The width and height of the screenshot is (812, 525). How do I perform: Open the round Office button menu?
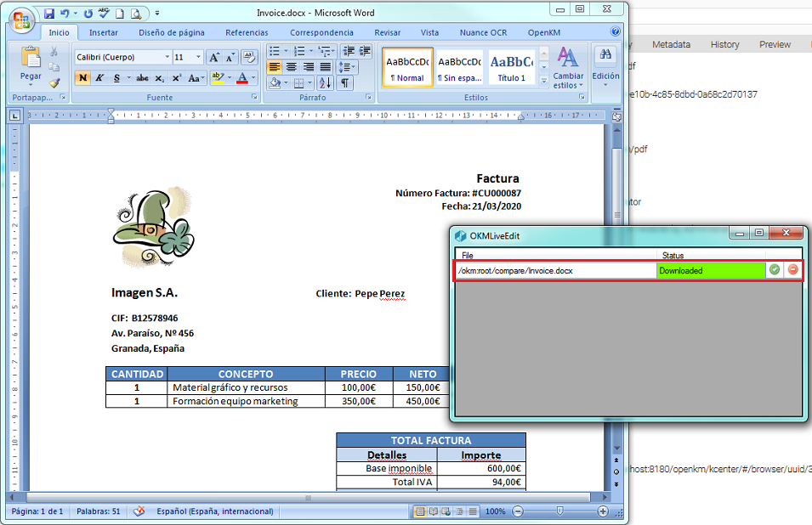(21, 20)
